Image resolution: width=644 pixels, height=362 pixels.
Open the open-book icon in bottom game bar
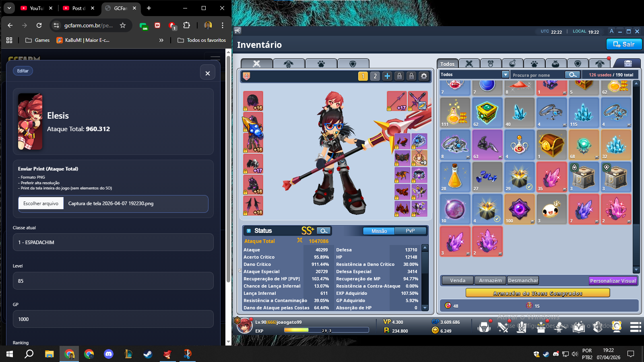578,327
